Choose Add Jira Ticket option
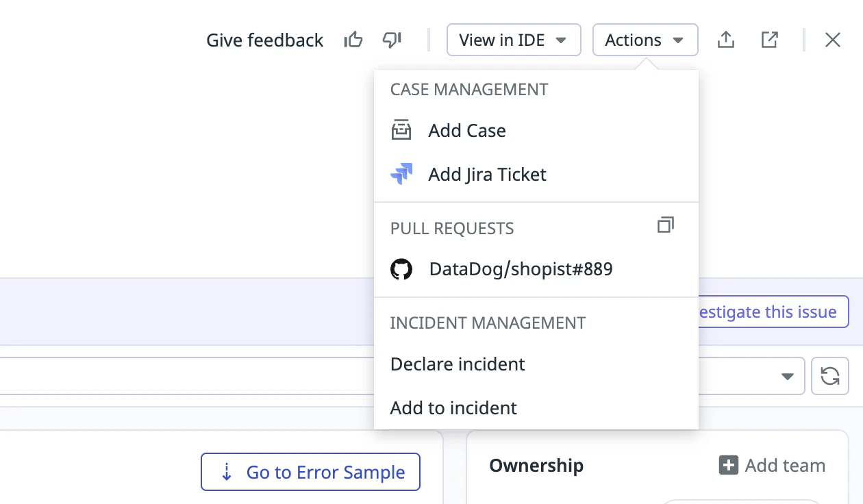 coord(487,175)
